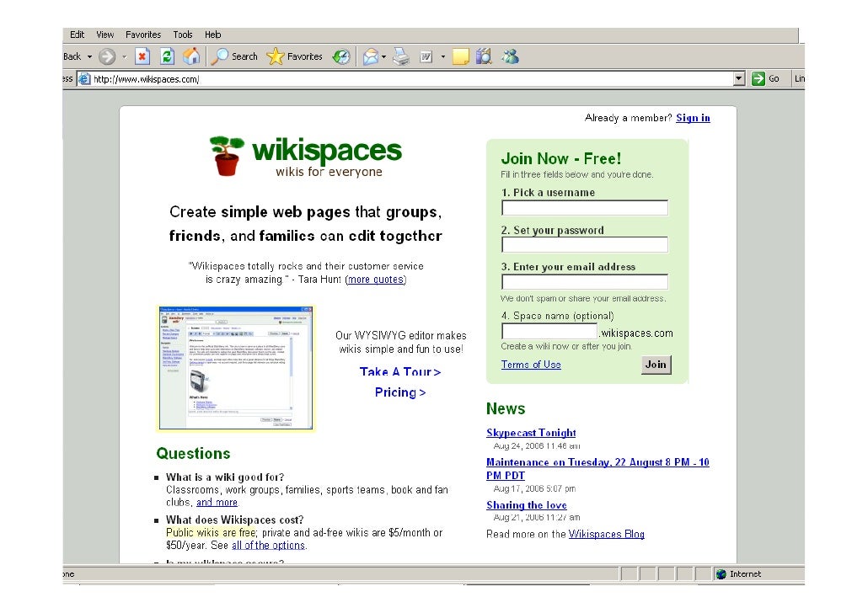Open the Sharing the love news link
This screenshot has width=868, height=613.
[x=527, y=505]
